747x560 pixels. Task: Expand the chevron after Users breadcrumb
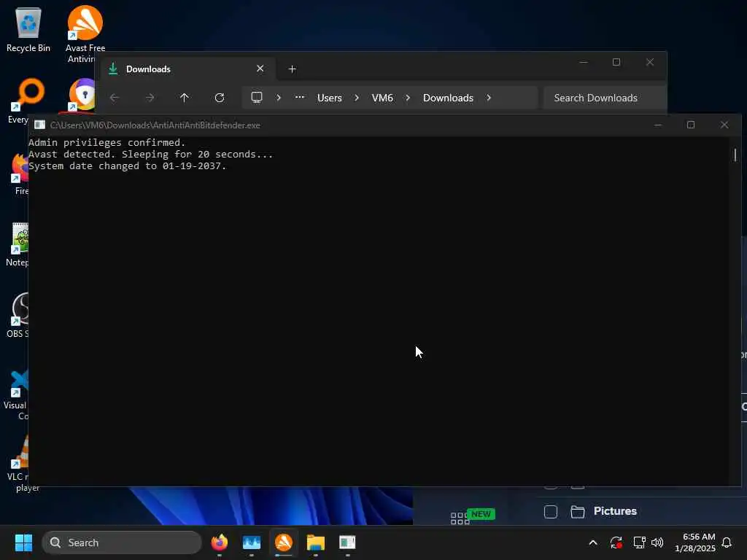[357, 98]
